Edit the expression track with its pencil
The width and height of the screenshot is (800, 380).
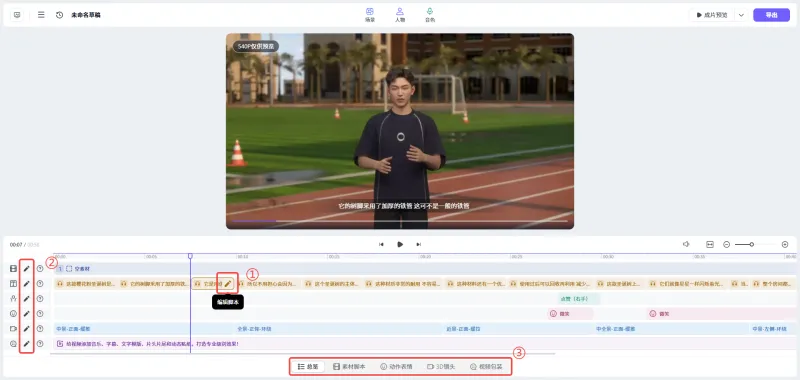coord(27,314)
